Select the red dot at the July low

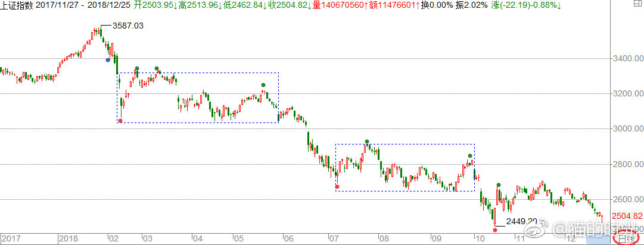[337, 187]
